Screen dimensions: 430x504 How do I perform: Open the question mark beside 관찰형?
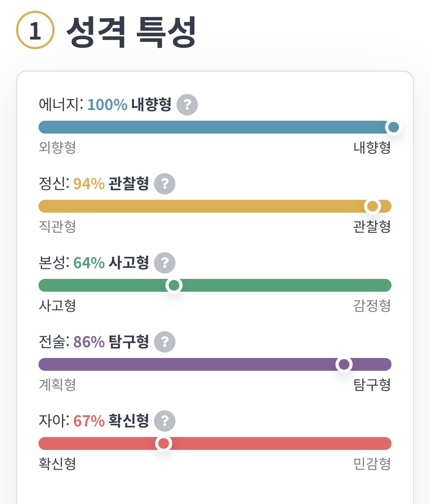[x=165, y=184]
